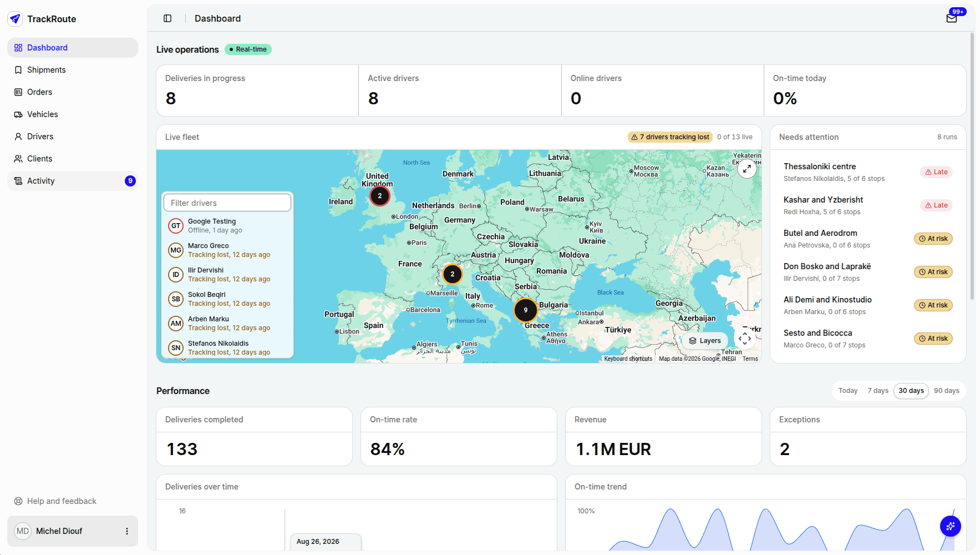Open the map Terms link
The width and height of the screenshot is (980, 555).
tap(750, 359)
